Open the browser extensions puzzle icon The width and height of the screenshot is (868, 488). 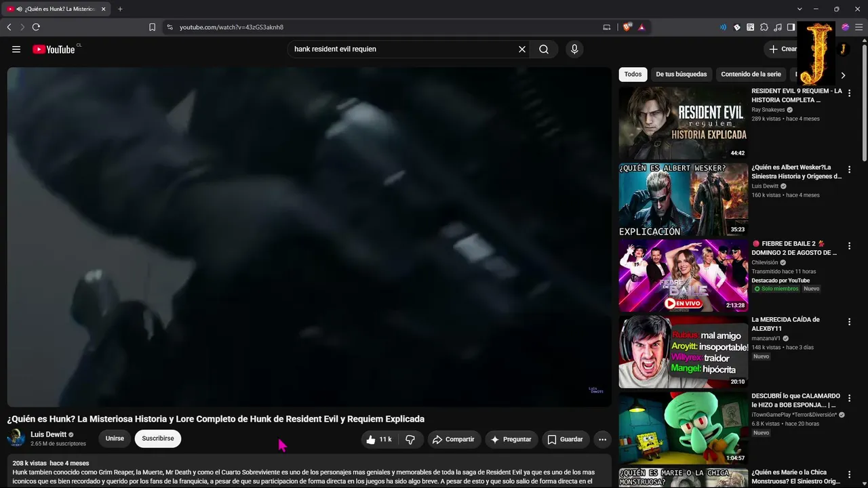point(764,27)
